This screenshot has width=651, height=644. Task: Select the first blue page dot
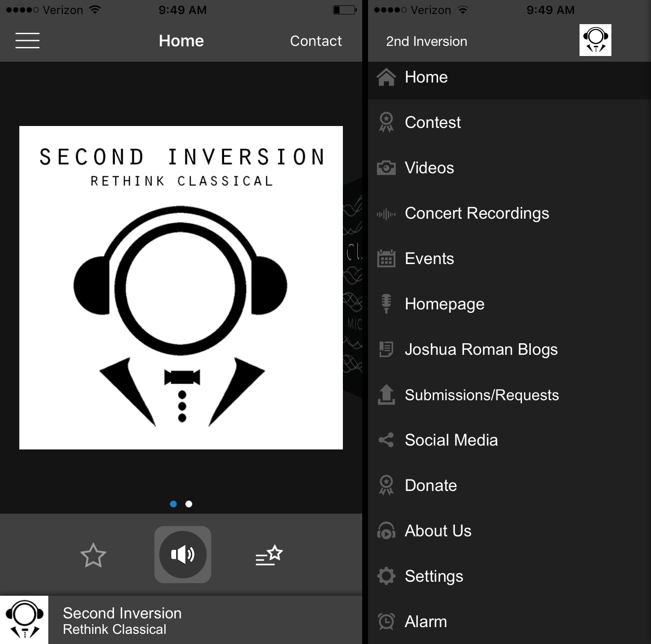pyautogui.click(x=173, y=504)
